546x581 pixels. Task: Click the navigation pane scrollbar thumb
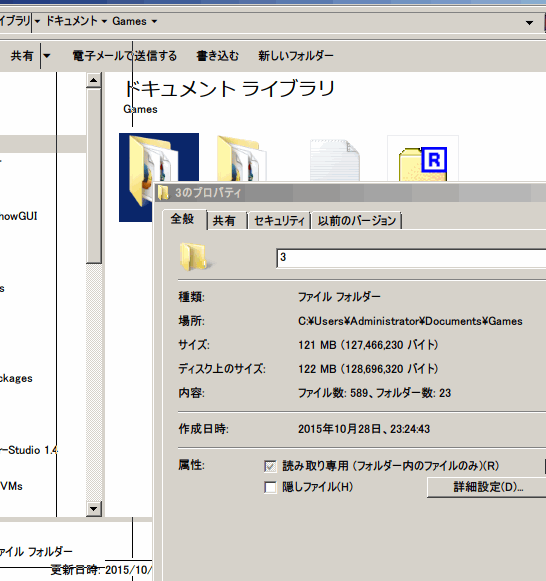[x=93, y=176]
